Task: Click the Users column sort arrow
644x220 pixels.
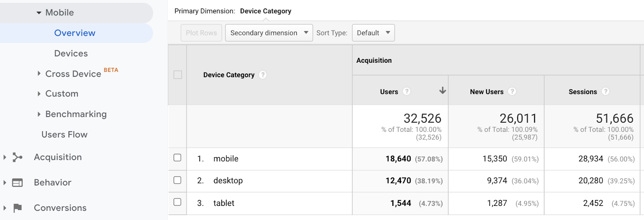Action: coord(442,90)
